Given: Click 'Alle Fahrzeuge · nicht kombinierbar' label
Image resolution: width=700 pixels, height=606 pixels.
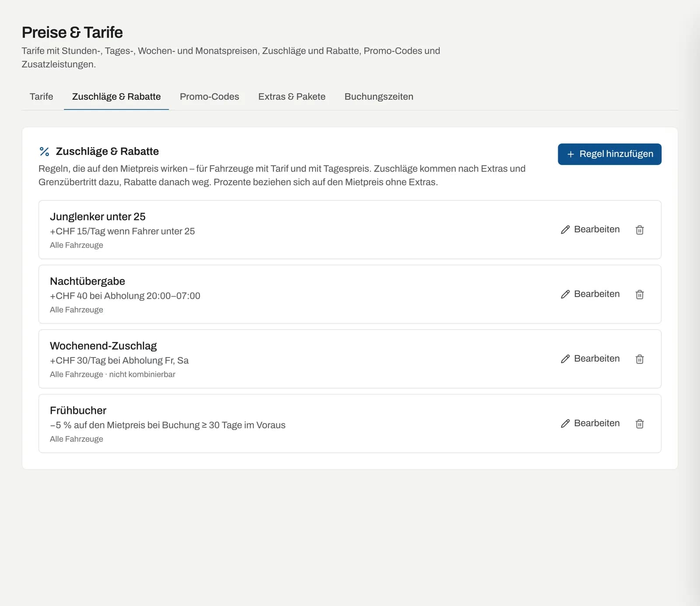Looking at the screenshot, I should click(x=112, y=375).
